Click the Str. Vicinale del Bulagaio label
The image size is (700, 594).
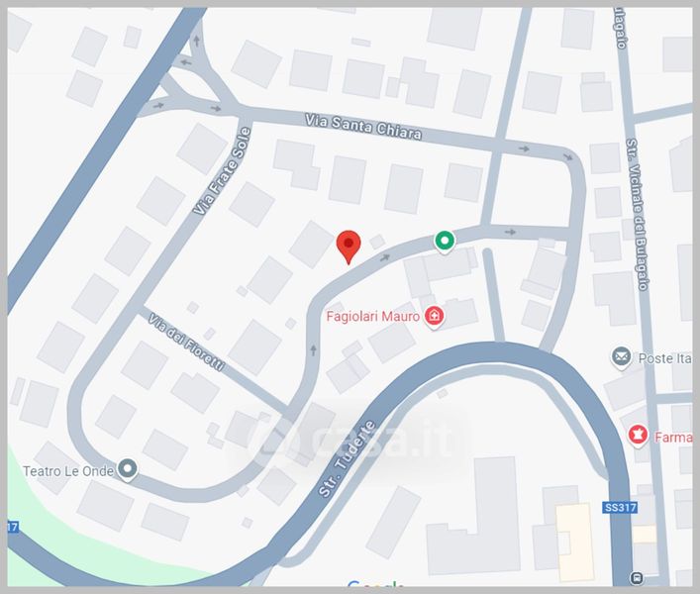(x=637, y=214)
